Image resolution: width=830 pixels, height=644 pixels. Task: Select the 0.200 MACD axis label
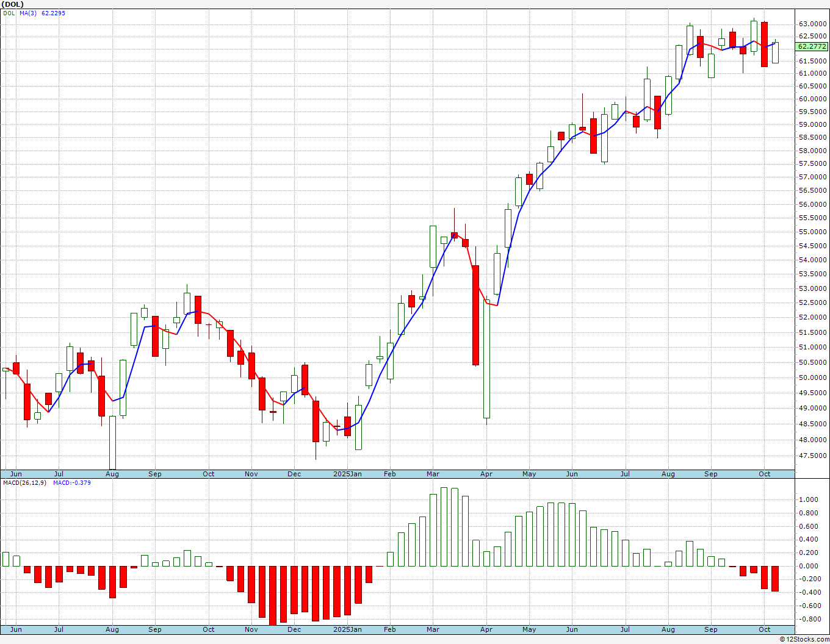(x=809, y=553)
